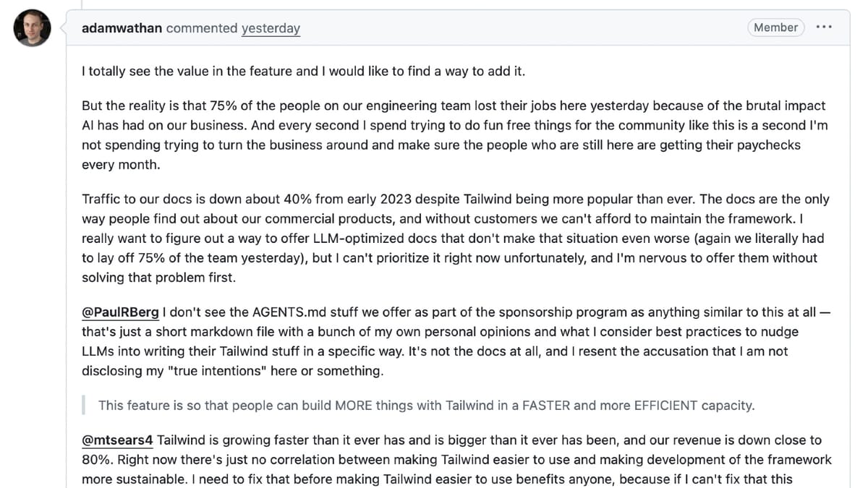Screen dimensions: 868x488
Task: Click adamwathan's profile avatar
Action: click(31, 27)
